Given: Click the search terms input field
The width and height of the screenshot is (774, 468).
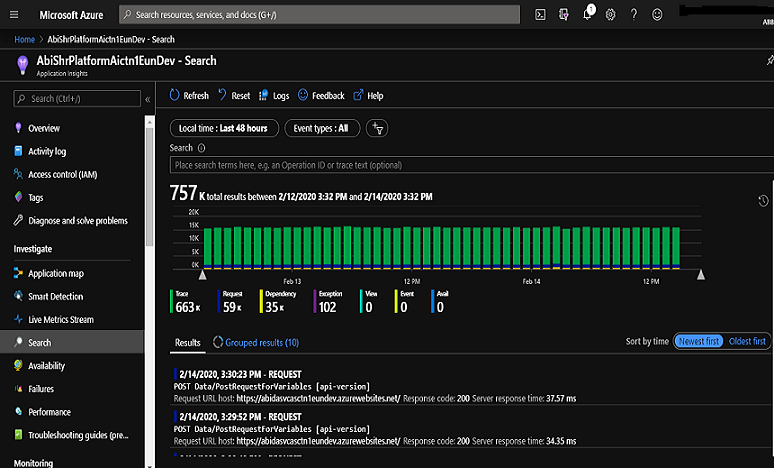Looking at the screenshot, I should [472, 165].
